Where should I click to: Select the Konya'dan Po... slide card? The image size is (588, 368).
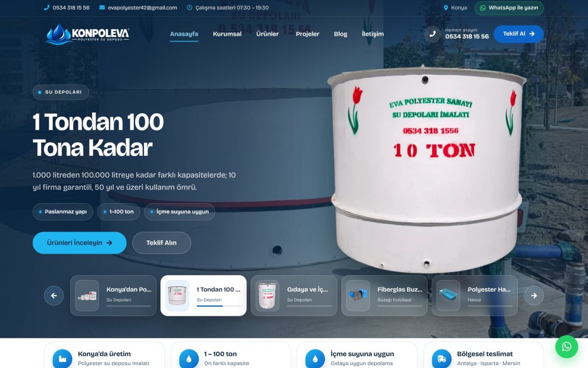point(113,295)
